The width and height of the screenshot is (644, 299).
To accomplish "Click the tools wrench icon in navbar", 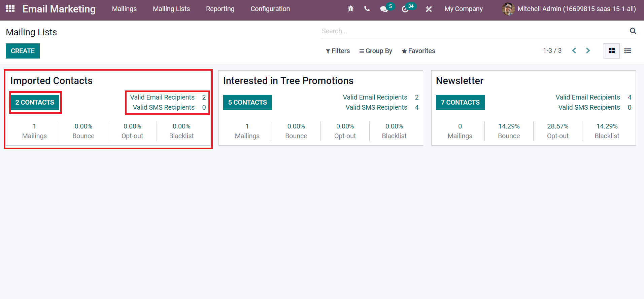I will pos(429,9).
